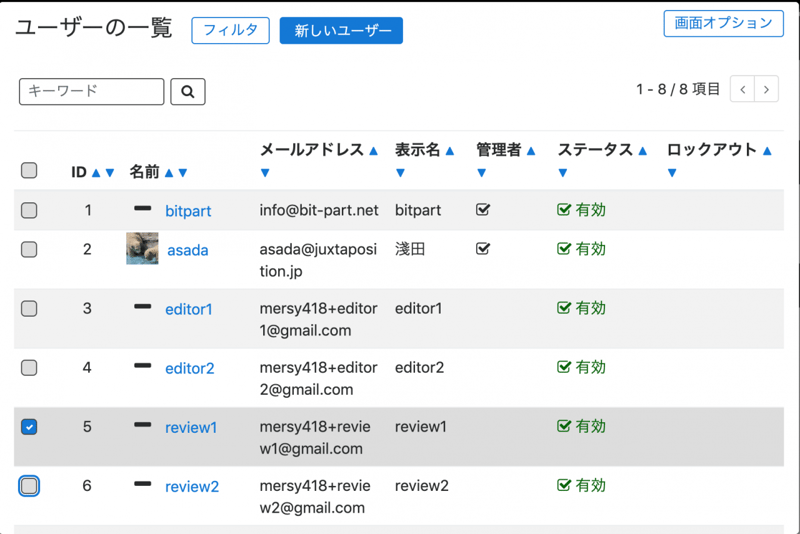
Task: Sort lockout column ascending arrow
Action: 767,151
